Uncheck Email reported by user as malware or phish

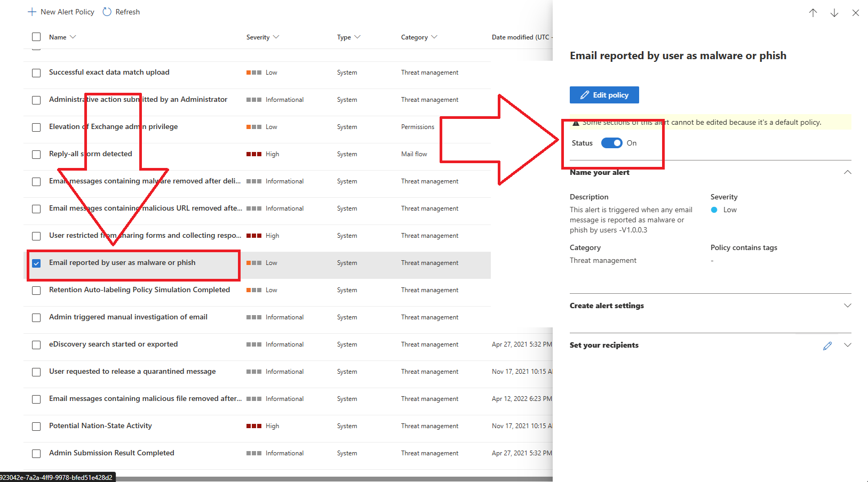tap(36, 263)
